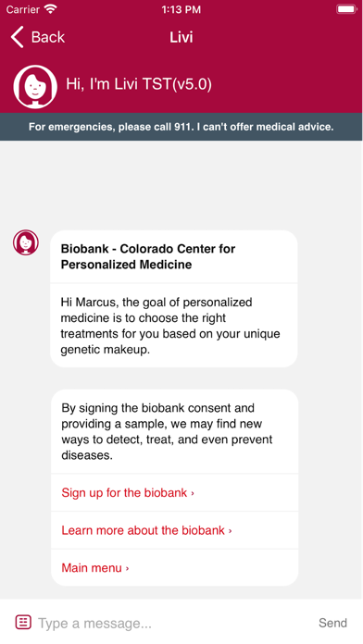The image size is (363, 644).
Task: Open the Livi avatar in header
Action: 35,87
